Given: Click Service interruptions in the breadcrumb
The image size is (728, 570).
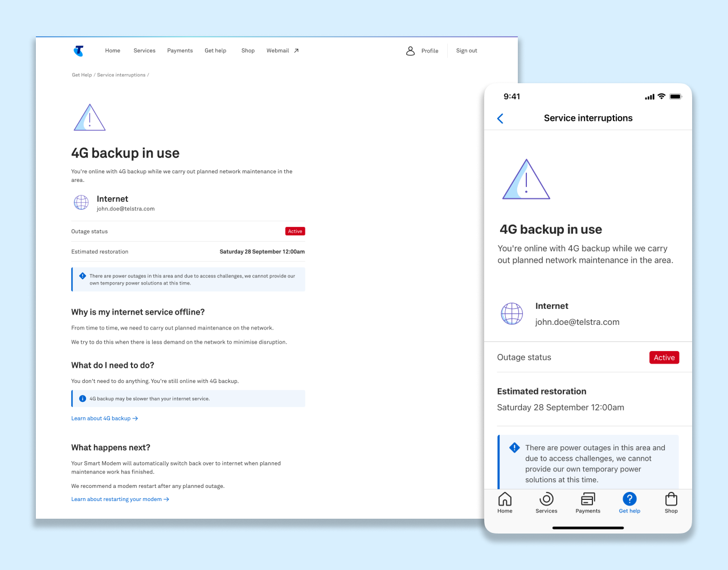Looking at the screenshot, I should (121, 75).
